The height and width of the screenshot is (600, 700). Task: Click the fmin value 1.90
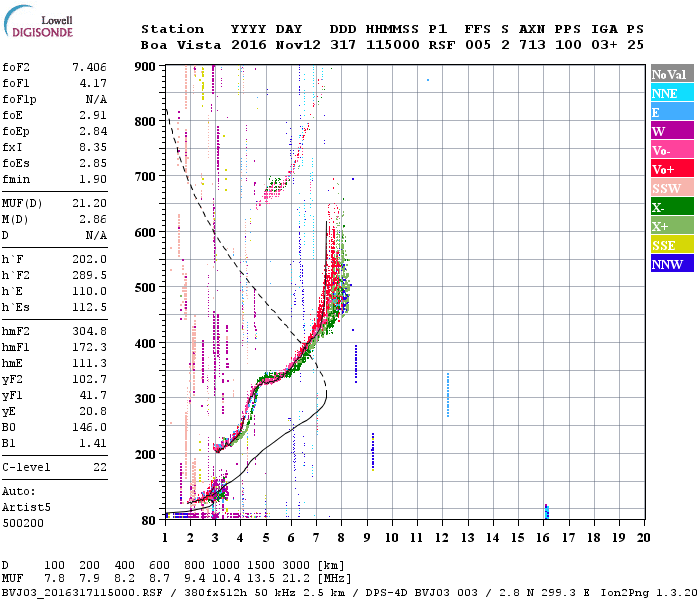(93, 180)
